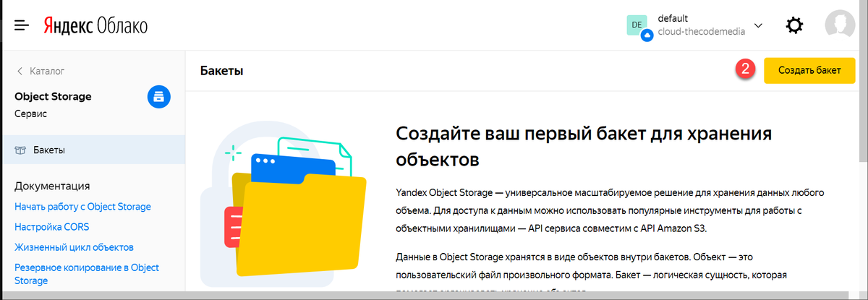Select Бакеты in the sidebar
This screenshot has height=300, width=868.
(x=93, y=150)
